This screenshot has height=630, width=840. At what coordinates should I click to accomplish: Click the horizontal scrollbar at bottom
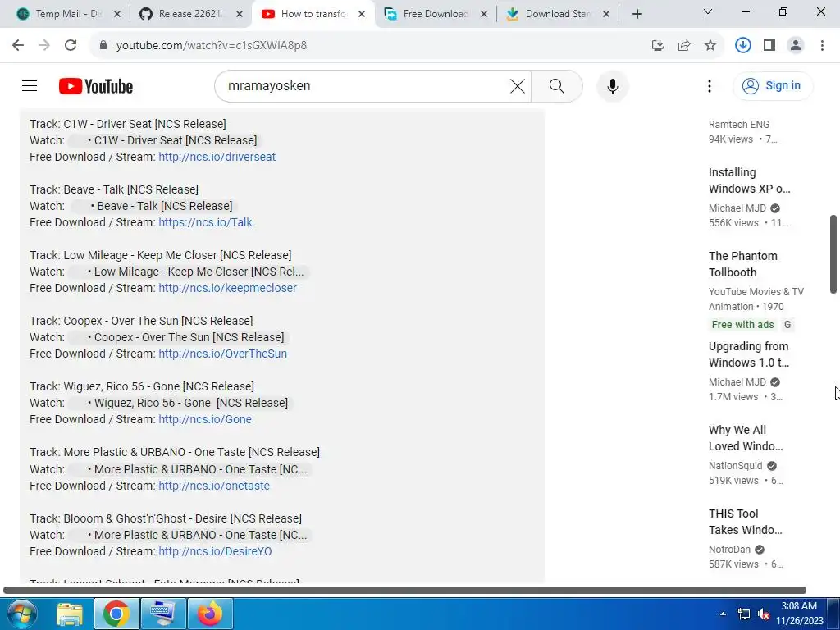[x=404, y=591]
